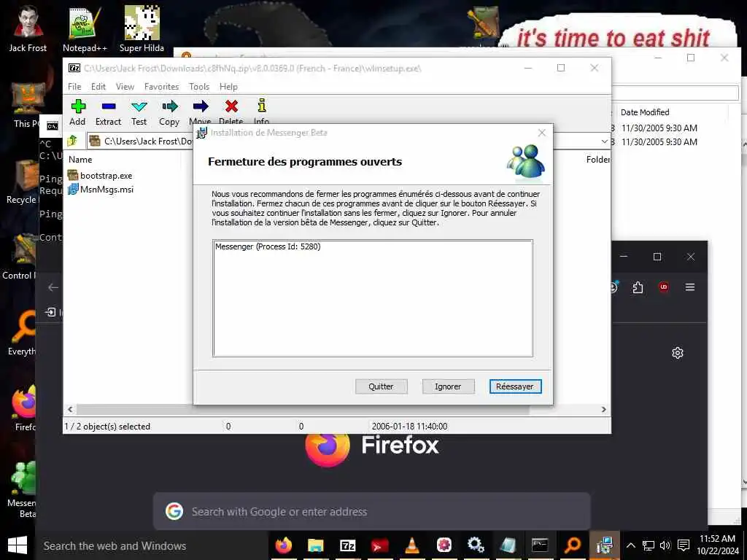Open the Edit menu in 7-Zip
The width and height of the screenshot is (747, 560).
(98, 87)
